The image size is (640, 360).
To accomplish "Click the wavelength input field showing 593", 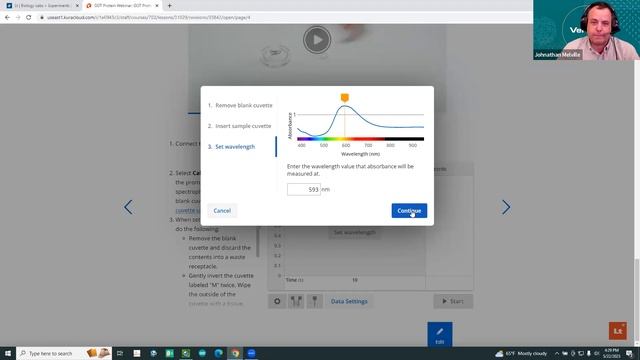I will 304,189.
